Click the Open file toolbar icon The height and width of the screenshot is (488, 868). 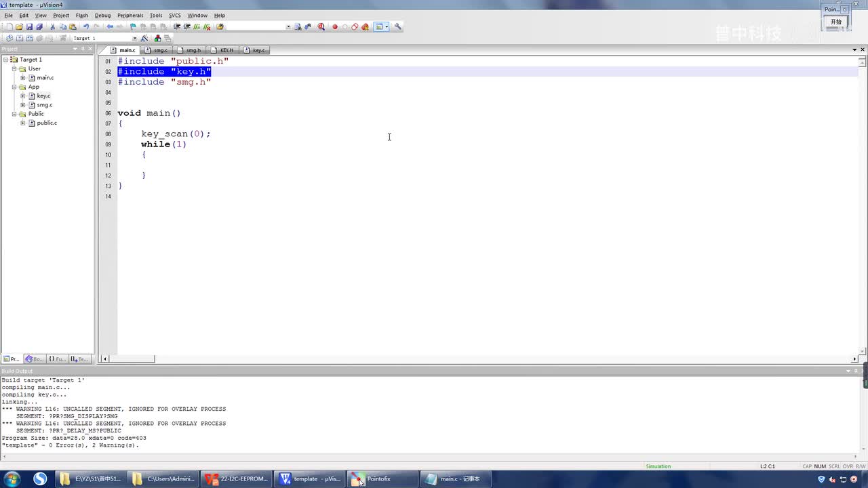click(x=19, y=27)
